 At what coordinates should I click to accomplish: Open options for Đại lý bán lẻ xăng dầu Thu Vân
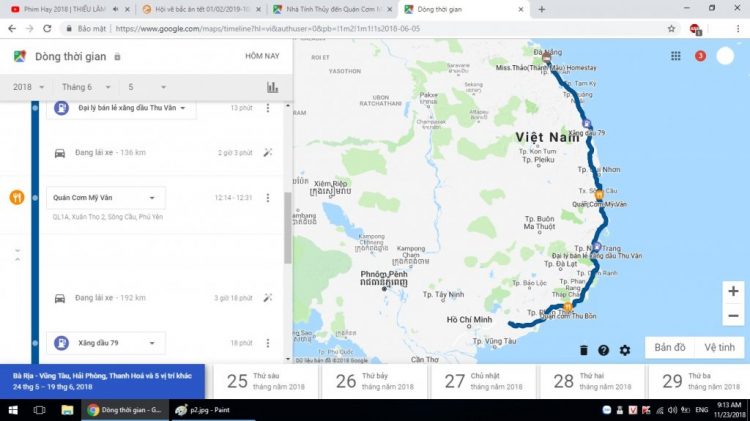(x=268, y=108)
